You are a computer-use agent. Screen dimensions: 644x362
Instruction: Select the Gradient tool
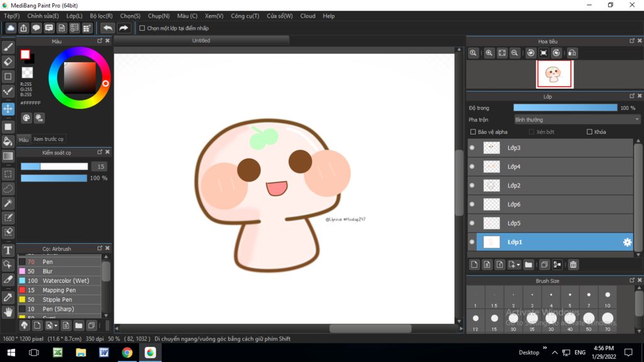[x=8, y=156]
